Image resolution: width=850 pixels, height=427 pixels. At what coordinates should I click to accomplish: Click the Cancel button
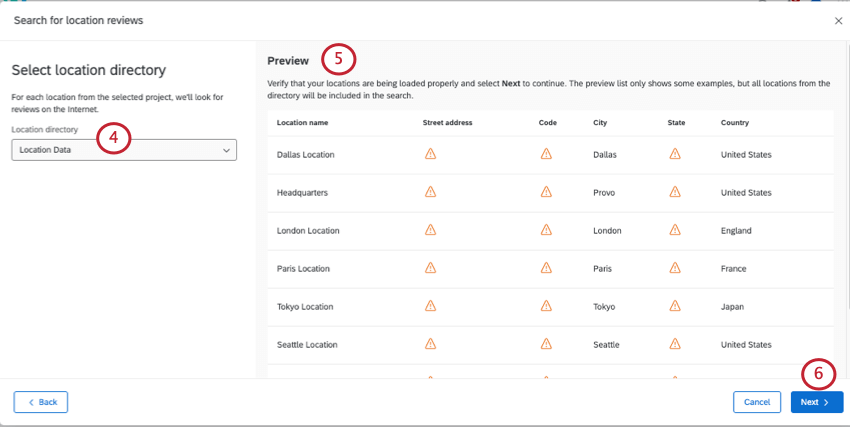coord(756,402)
